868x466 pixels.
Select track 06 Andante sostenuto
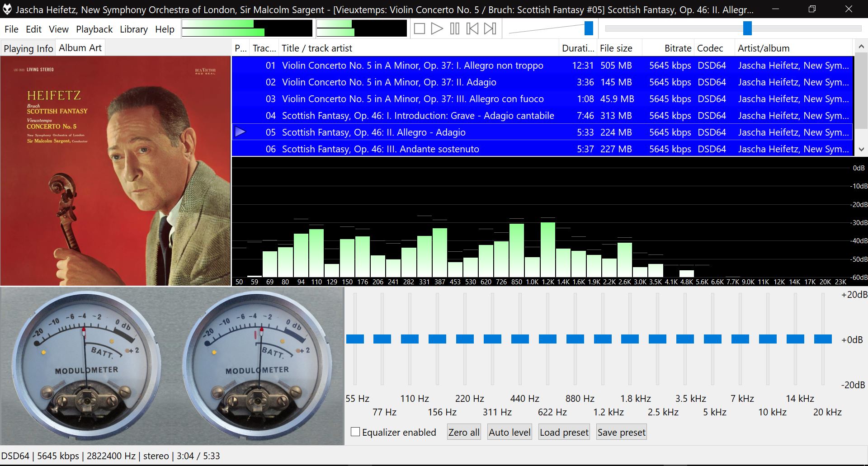542,149
